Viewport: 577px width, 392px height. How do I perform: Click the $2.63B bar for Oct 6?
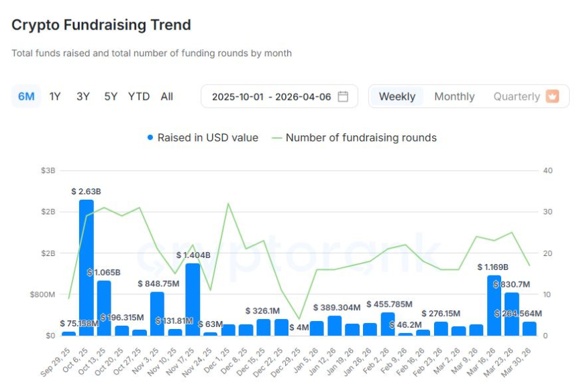[x=87, y=268]
